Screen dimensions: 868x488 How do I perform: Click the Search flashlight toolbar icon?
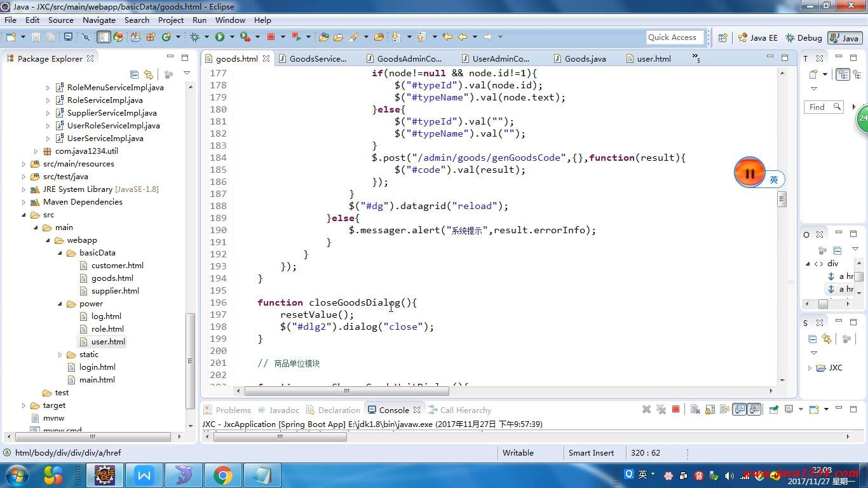pyautogui.click(x=353, y=37)
